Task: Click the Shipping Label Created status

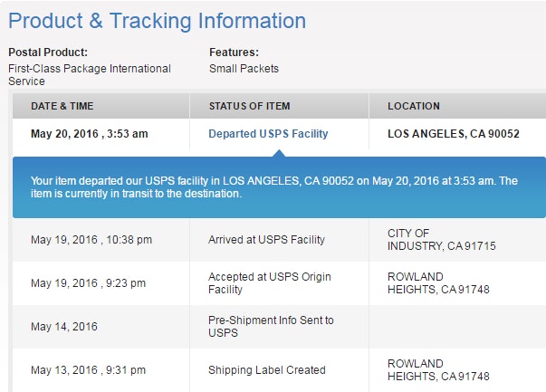Action: [x=266, y=370]
